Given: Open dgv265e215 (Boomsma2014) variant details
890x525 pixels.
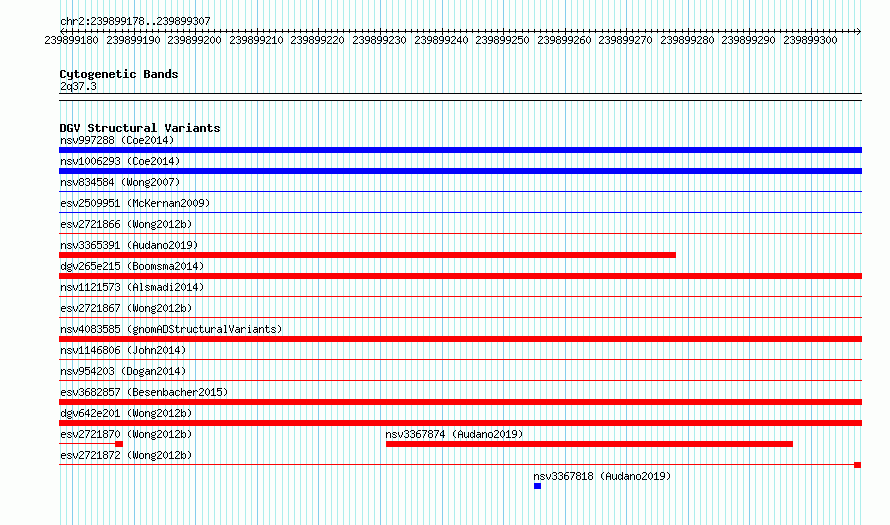Looking at the screenshot, I should click(132, 266).
